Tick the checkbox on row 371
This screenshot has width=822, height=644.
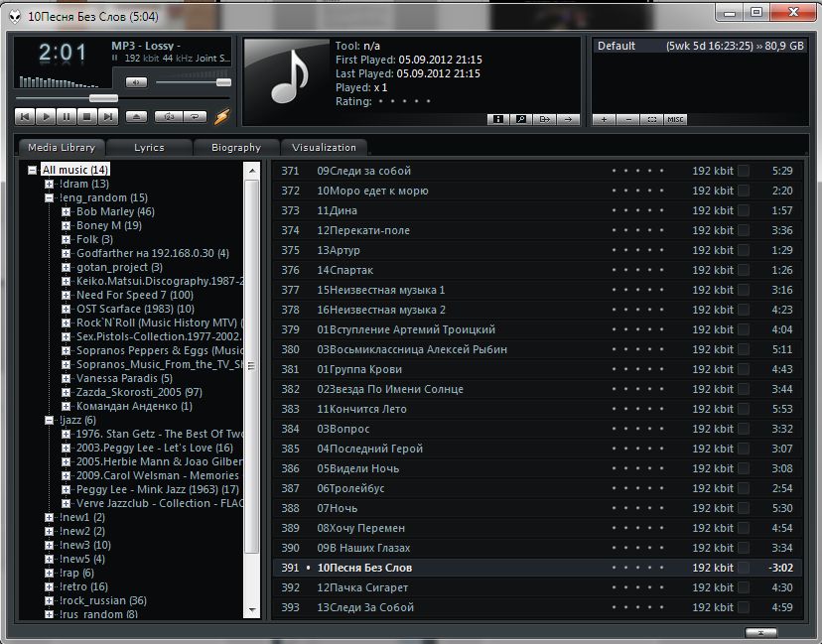(744, 171)
